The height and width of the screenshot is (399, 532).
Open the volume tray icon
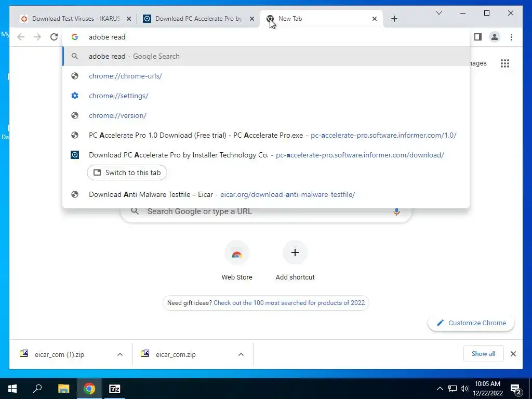point(464,389)
